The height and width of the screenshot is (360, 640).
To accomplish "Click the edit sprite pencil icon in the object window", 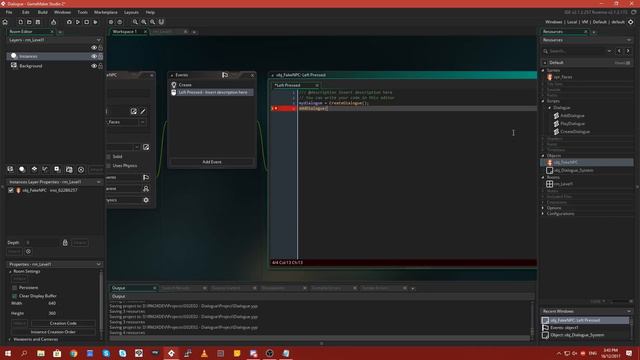I will click(x=143, y=111).
